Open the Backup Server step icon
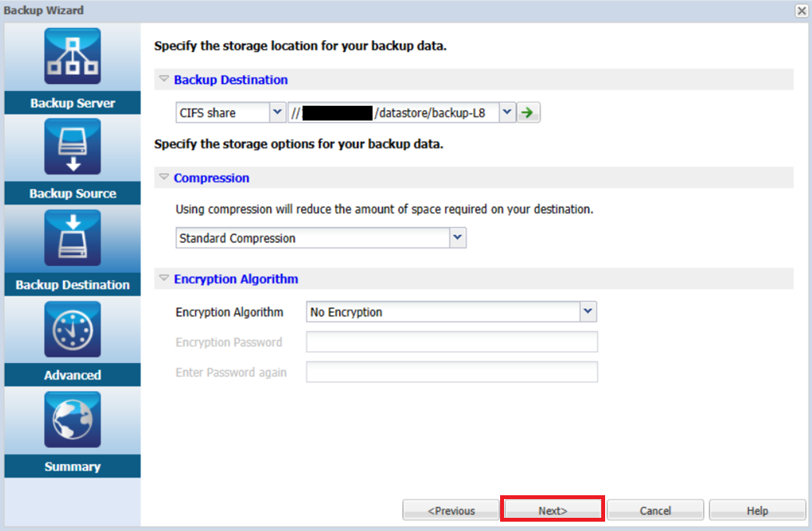812x531 pixels. click(x=72, y=56)
